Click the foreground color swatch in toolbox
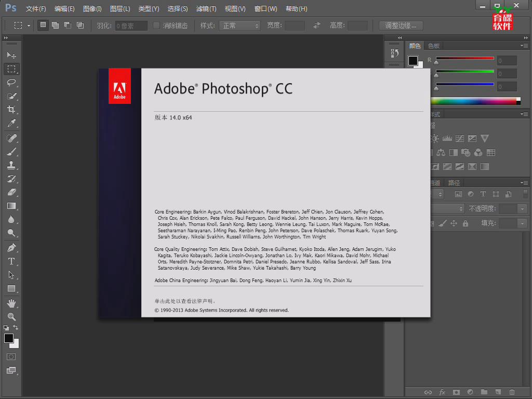532x399 pixels. 8,338
